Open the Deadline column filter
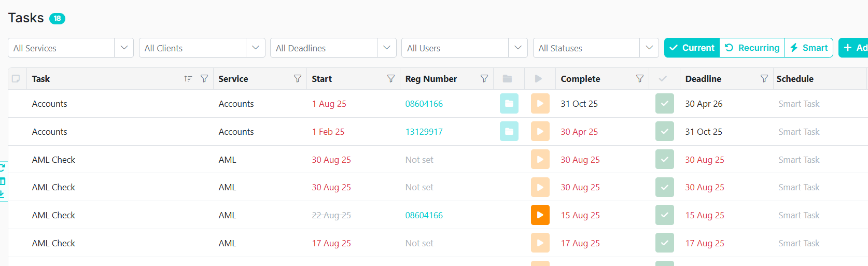This screenshot has width=868, height=266. pyautogui.click(x=764, y=79)
